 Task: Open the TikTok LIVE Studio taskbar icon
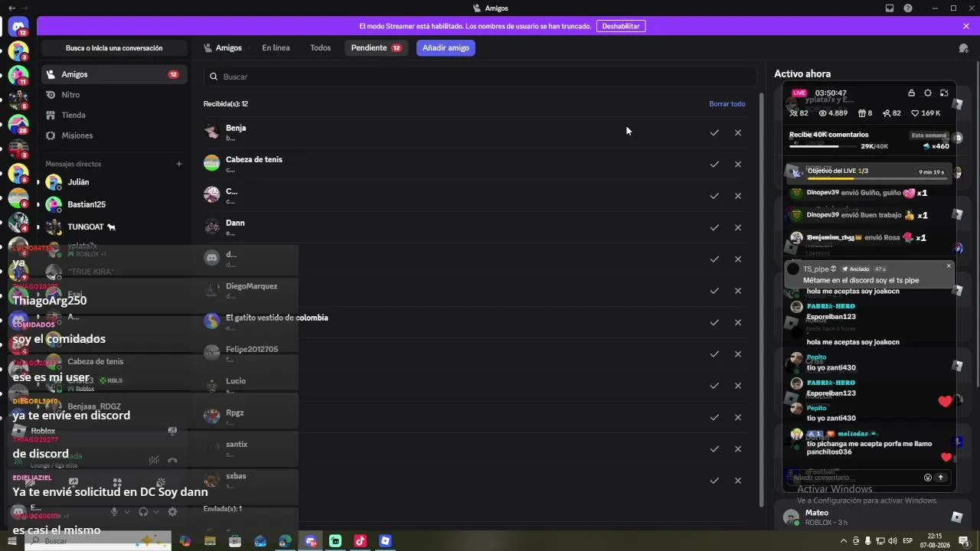(361, 541)
